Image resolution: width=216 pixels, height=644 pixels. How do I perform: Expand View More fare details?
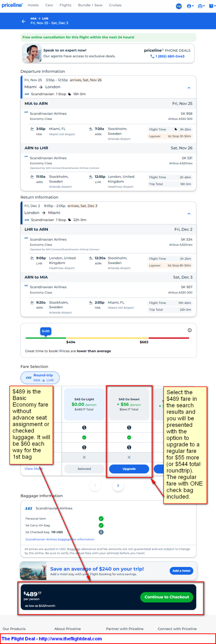point(34,468)
